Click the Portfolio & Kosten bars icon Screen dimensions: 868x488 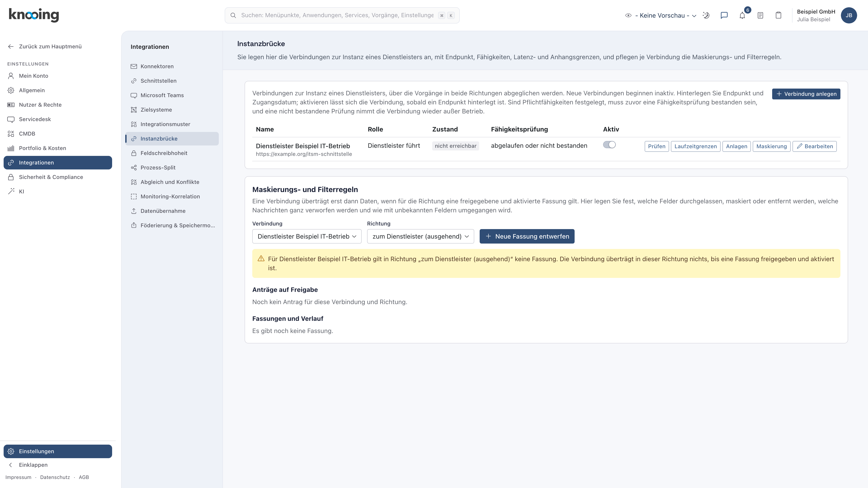[x=11, y=148]
